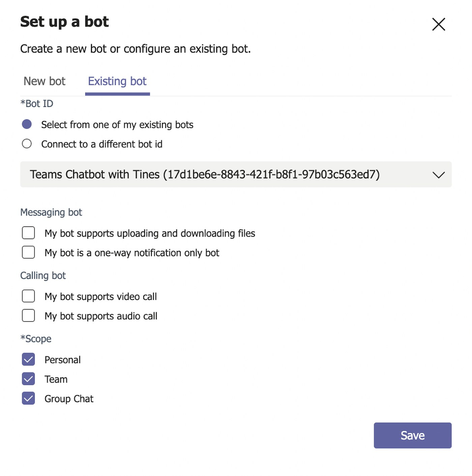
Task: Uncheck the Personal scope checkbox
Action: 28,359
